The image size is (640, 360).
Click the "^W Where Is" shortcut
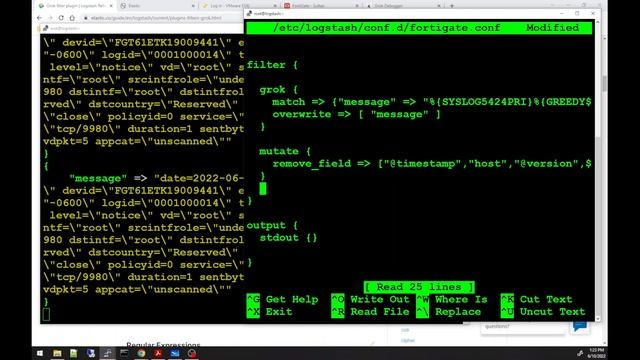[x=452, y=299]
